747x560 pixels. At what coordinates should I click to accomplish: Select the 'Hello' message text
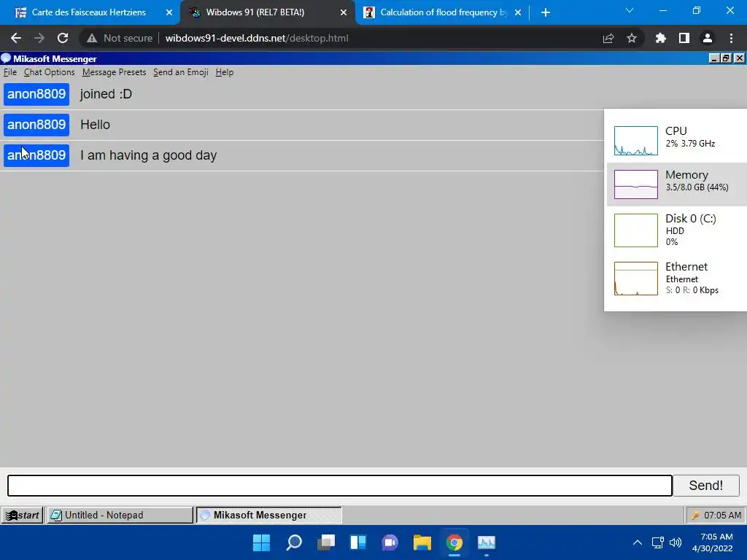[x=96, y=125]
